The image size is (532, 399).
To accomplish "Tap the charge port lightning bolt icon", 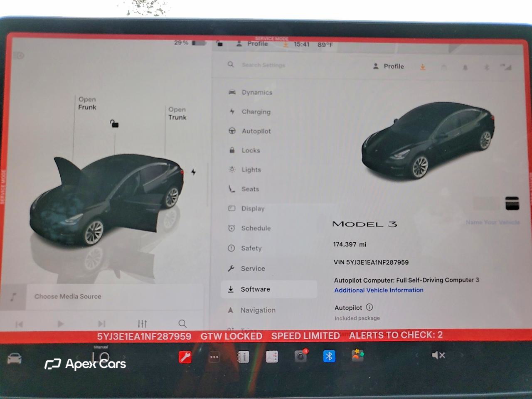I will 193,172.
